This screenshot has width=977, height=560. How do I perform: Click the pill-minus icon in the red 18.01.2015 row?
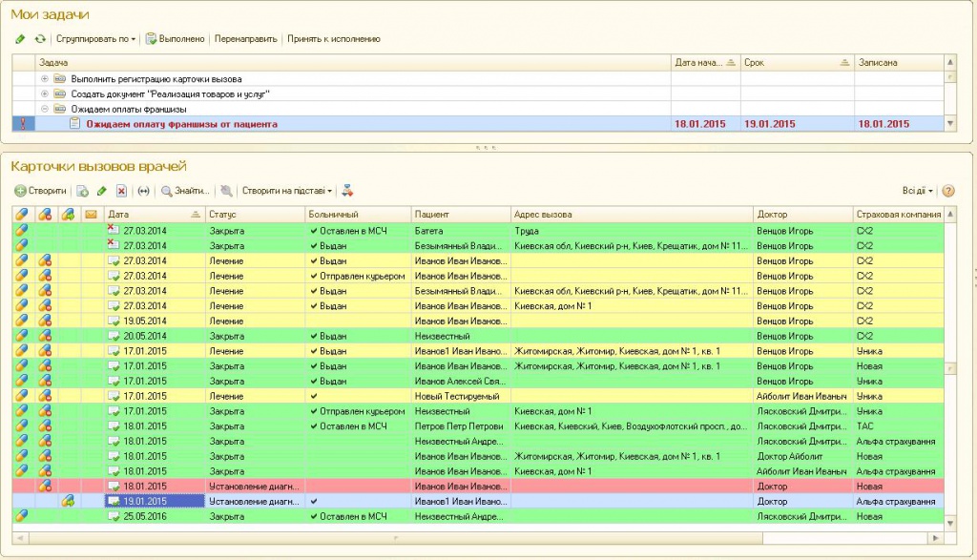[45, 486]
